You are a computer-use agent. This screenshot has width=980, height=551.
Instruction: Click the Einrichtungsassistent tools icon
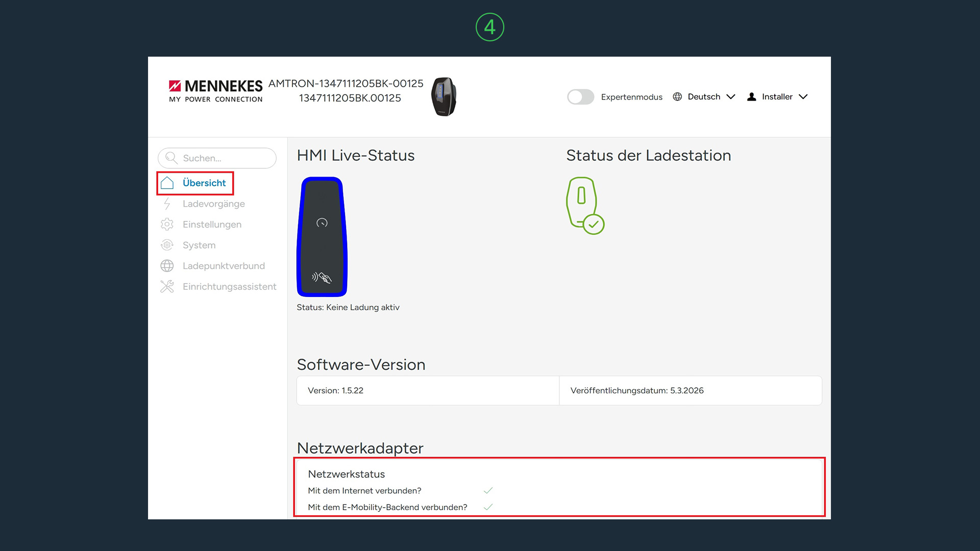[167, 287]
